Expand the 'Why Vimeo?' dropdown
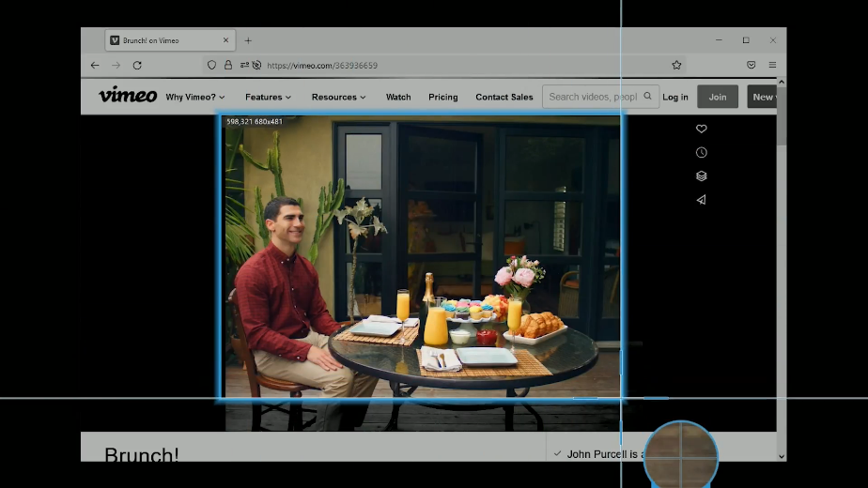Viewport: 868px width, 488px height. coord(195,97)
